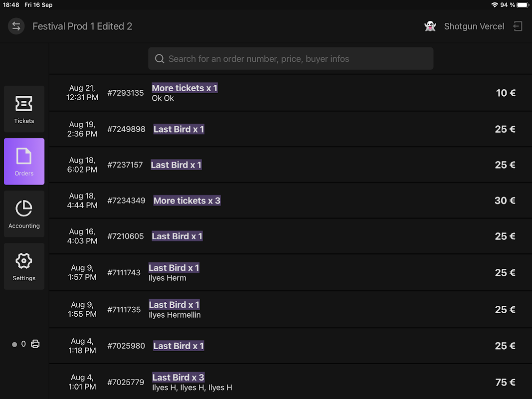Open order #7249898 from Aug 19
This screenshot has width=532, height=399.
pyautogui.click(x=290, y=129)
